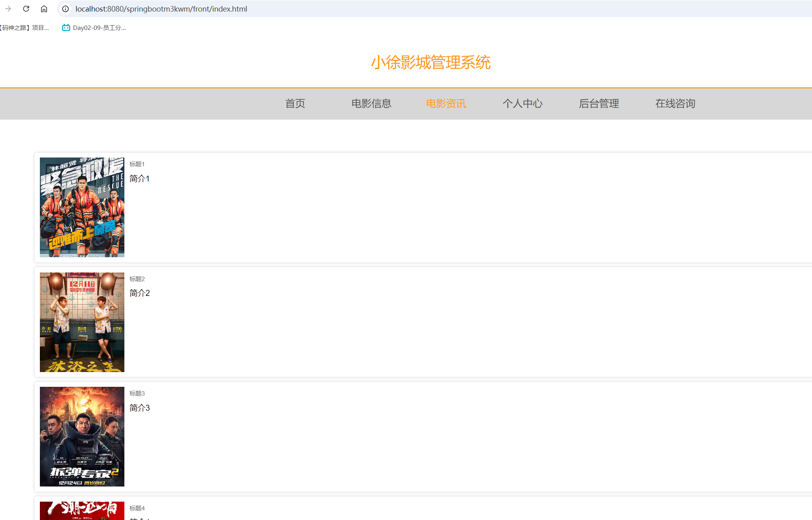Open 在线咨询 chat link
This screenshot has width=812, height=520.
675,104
